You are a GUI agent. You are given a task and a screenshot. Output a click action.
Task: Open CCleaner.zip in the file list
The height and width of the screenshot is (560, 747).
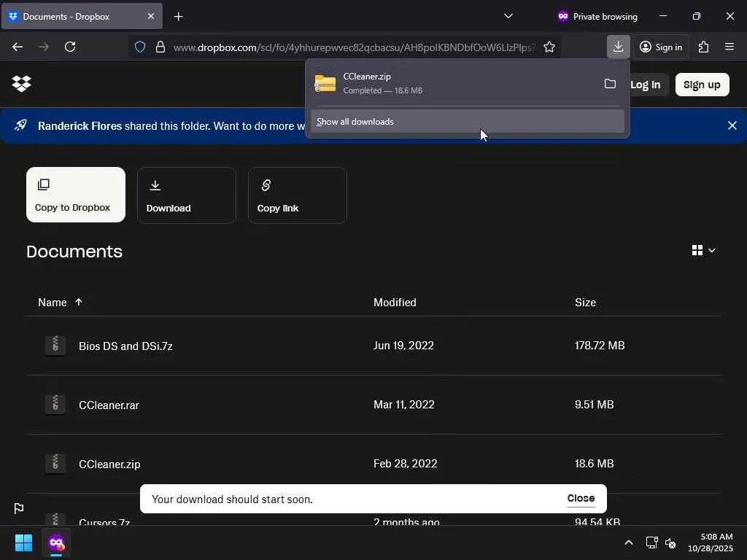[109, 464]
